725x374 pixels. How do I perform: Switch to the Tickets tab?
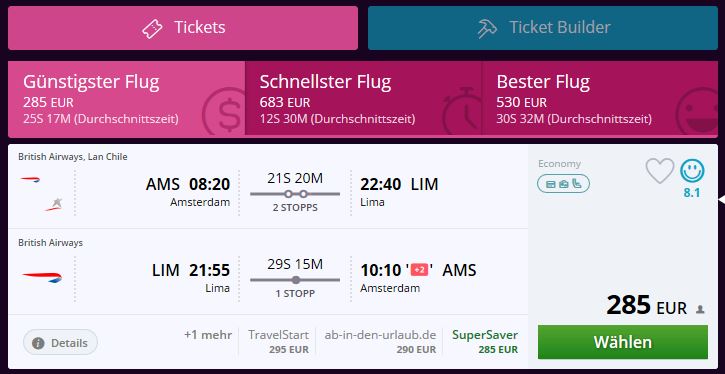(183, 28)
